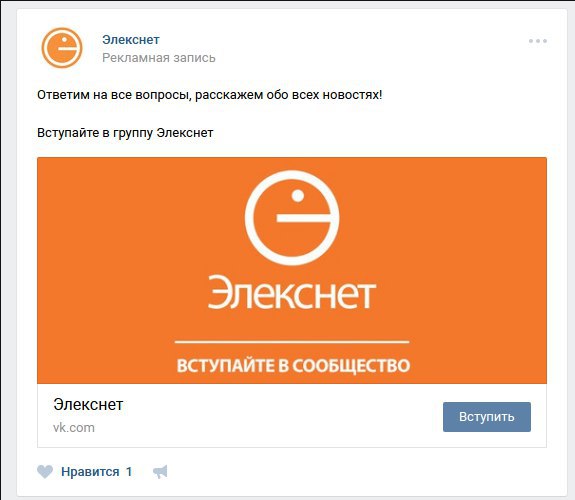
Task: Click the vk.com domain caption
Action: tap(74, 428)
